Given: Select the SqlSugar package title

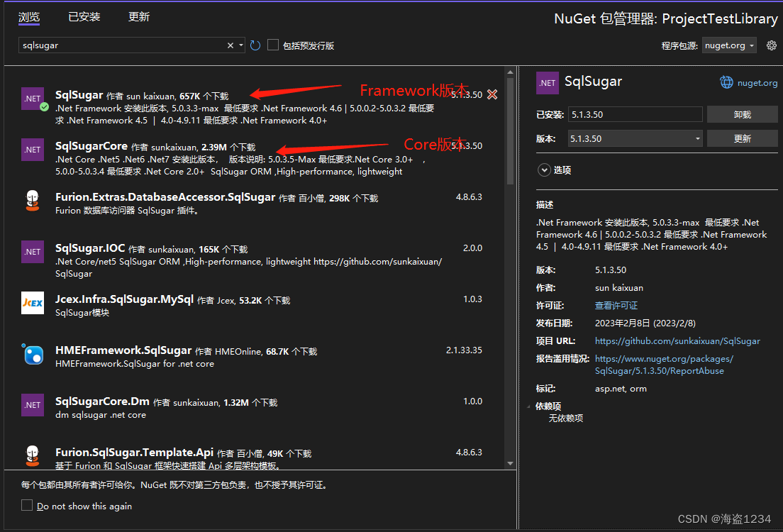Looking at the screenshot, I should tap(79, 95).
